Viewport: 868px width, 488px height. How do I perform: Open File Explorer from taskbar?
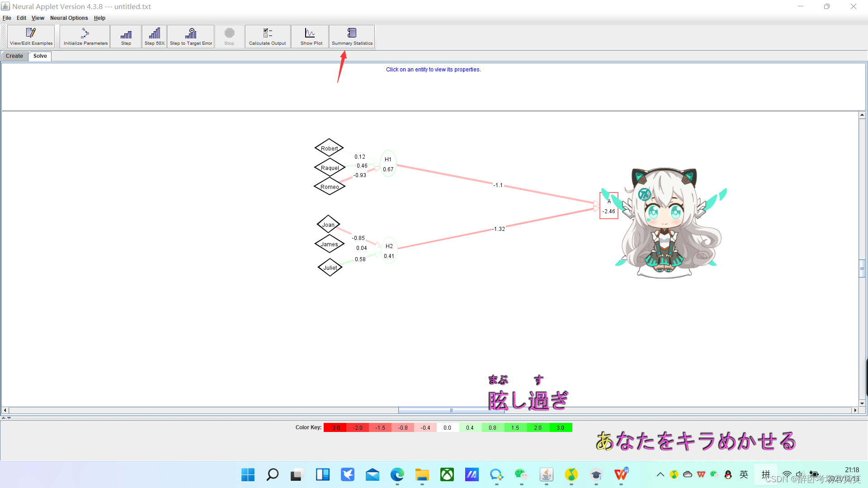pyautogui.click(x=422, y=474)
